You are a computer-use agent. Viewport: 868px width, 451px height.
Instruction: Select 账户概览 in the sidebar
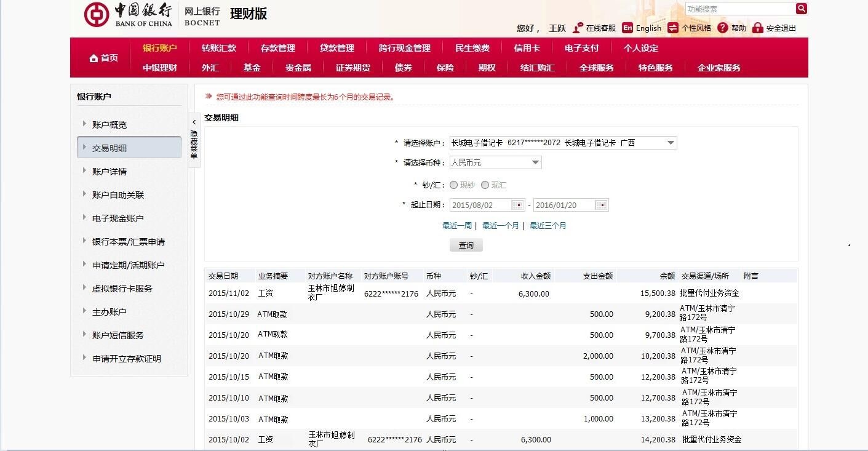pos(109,125)
